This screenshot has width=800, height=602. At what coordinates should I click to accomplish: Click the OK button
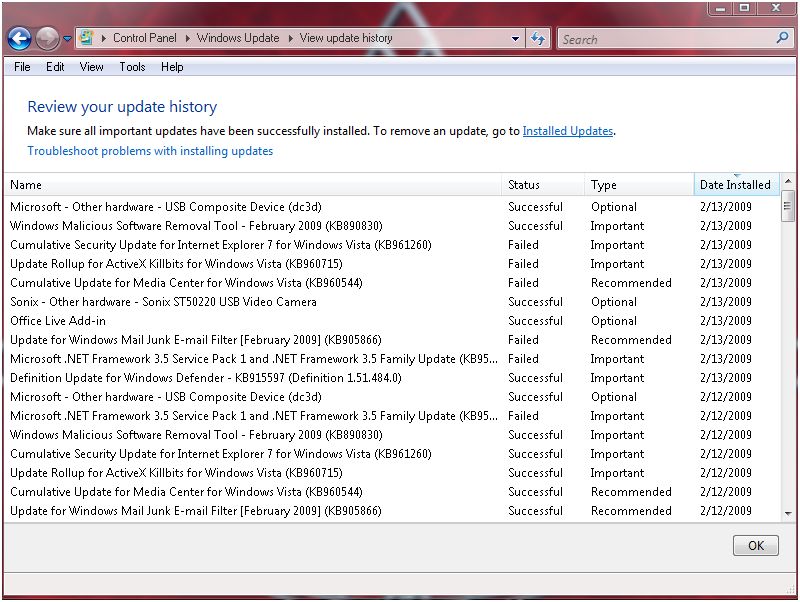tap(756, 545)
